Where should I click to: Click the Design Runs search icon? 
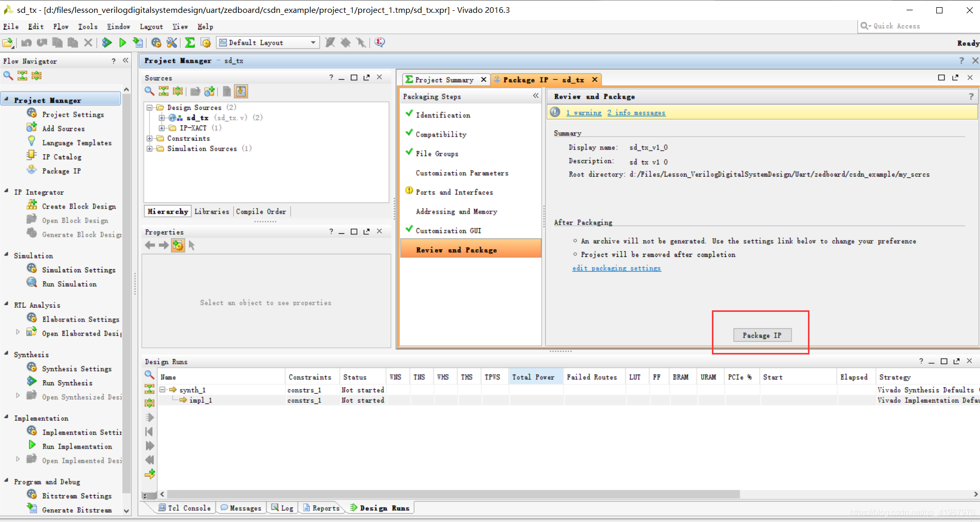[149, 375]
